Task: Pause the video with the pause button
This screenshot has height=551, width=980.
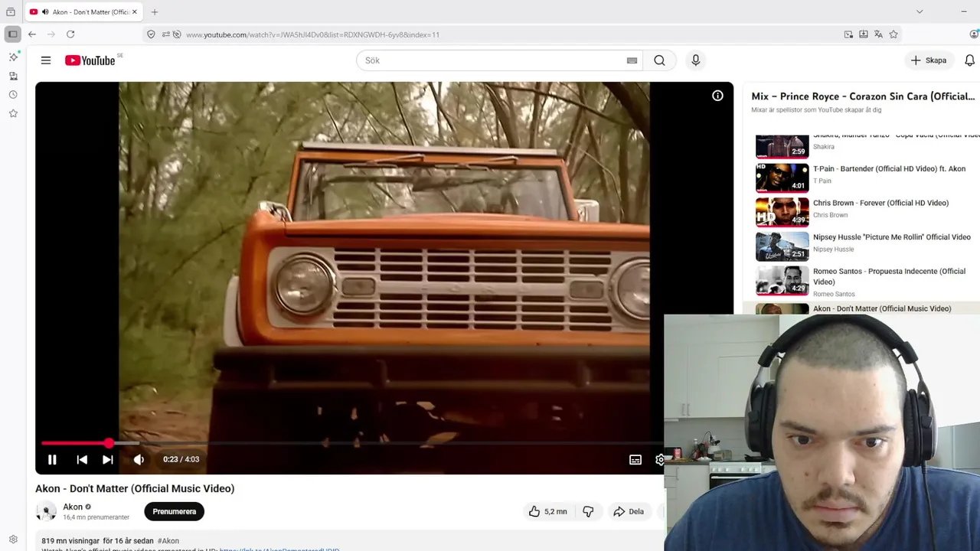Action: point(52,459)
